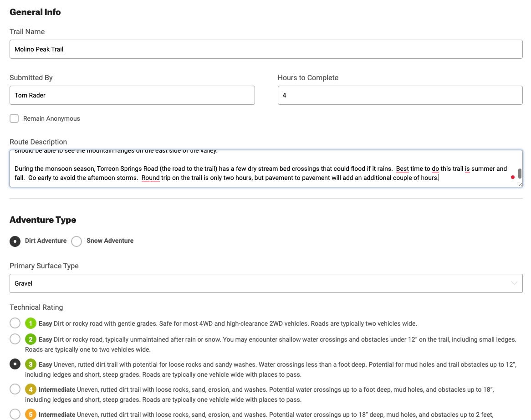
Task: Click the green number 1 rating badge
Action: pyautogui.click(x=31, y=323)
